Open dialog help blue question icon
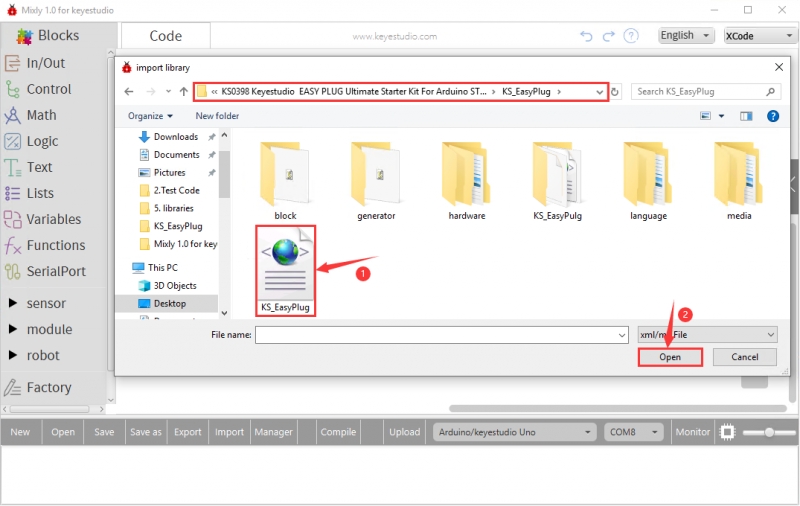Screen dimensions: 800x506 [773, 116]
